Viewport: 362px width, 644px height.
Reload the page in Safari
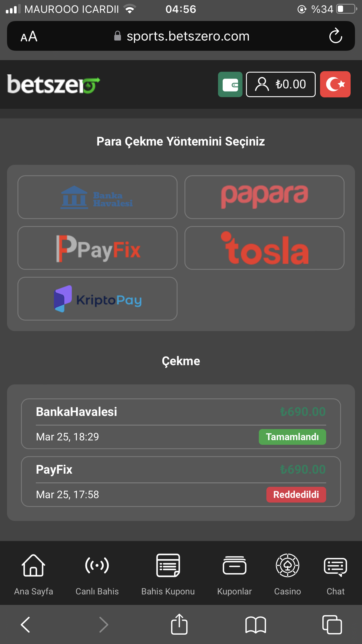pyautogui.click(x=335, y=36)
